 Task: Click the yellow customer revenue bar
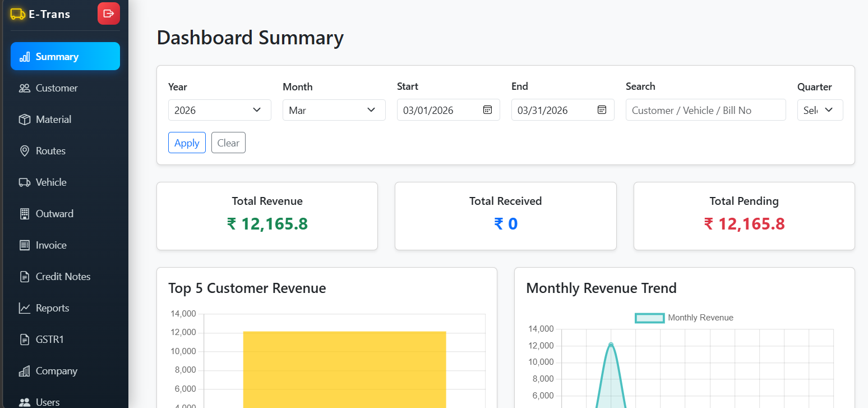(344, 369)
